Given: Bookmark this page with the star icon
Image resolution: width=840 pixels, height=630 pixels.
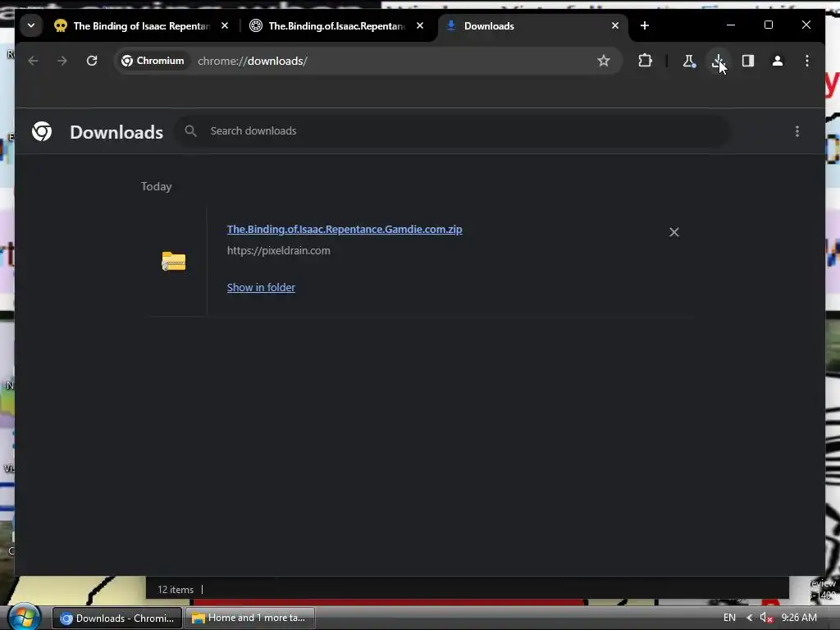Looking at the screenshot, I should (x=604, y=61).
